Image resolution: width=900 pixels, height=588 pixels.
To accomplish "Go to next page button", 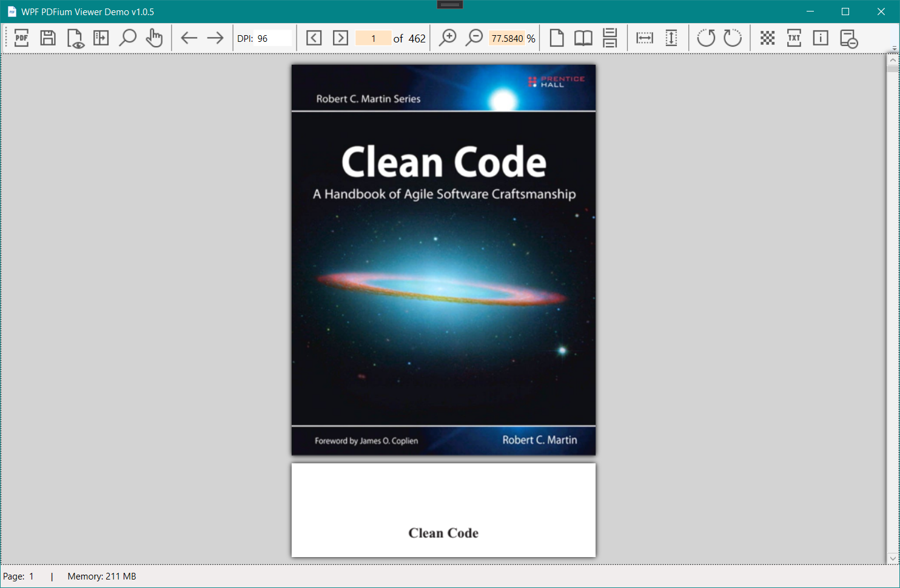I will pos(341,38).
